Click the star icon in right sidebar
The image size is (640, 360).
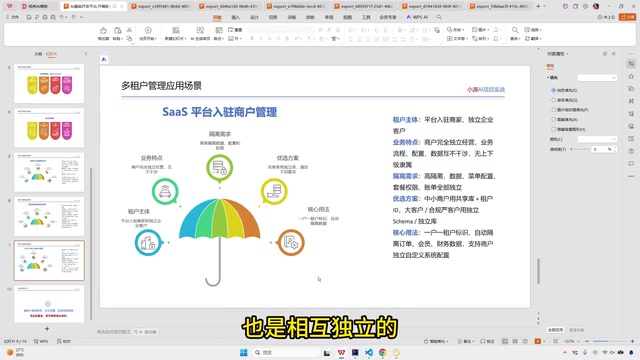pos(631,76)
